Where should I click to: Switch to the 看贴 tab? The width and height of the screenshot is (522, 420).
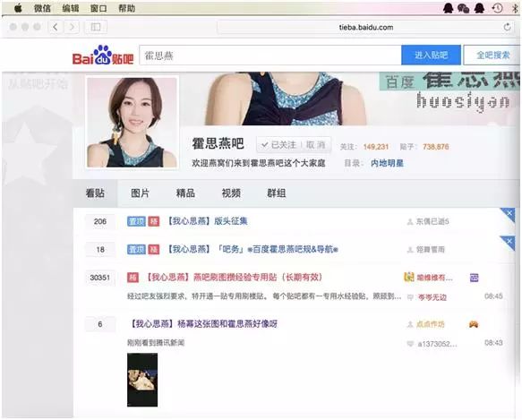(95, 193)
